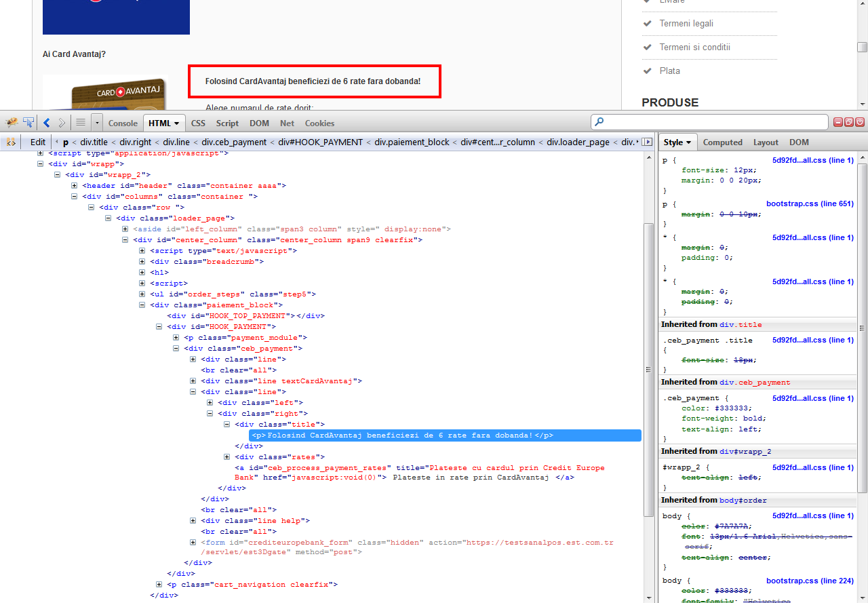Expand the aside id="left_column" node

pyautogui.click(x=125, y=229)
